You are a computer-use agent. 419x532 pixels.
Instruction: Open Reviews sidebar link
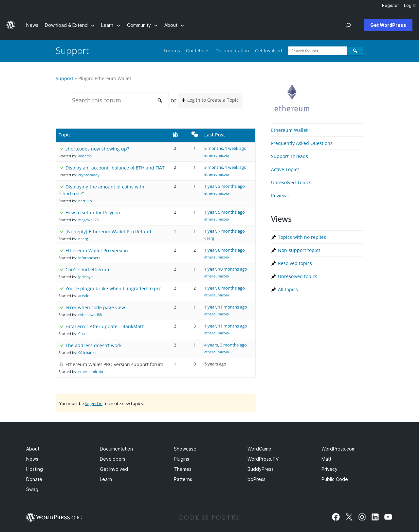click(280, 196)
